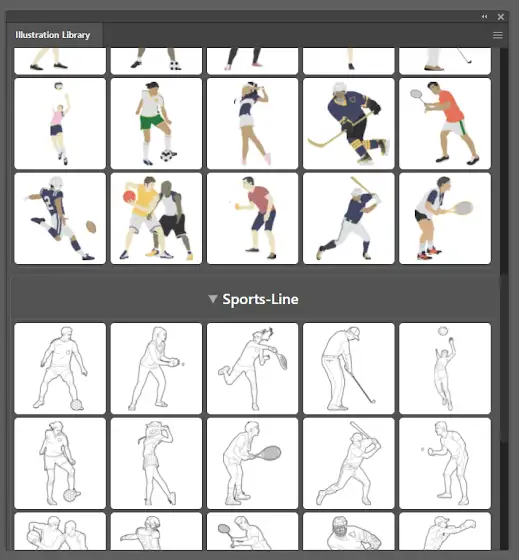The width and height of the screenshot is (519, 560).
Task: Pick the colored baseball batter illustration
Action: point(349,219)
